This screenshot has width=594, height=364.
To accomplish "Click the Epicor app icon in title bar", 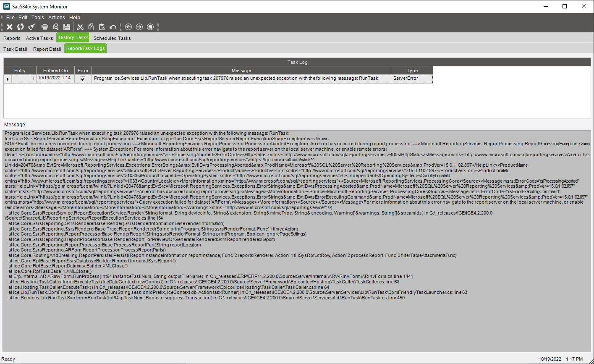I will pos(6,6).
